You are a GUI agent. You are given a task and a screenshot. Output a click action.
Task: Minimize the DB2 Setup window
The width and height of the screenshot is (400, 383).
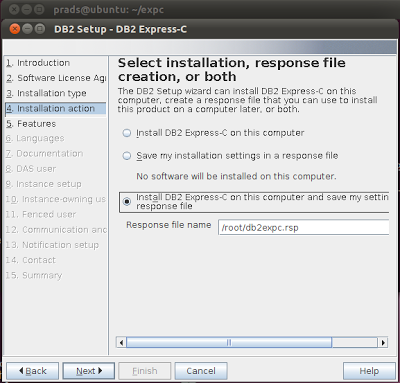27,29
